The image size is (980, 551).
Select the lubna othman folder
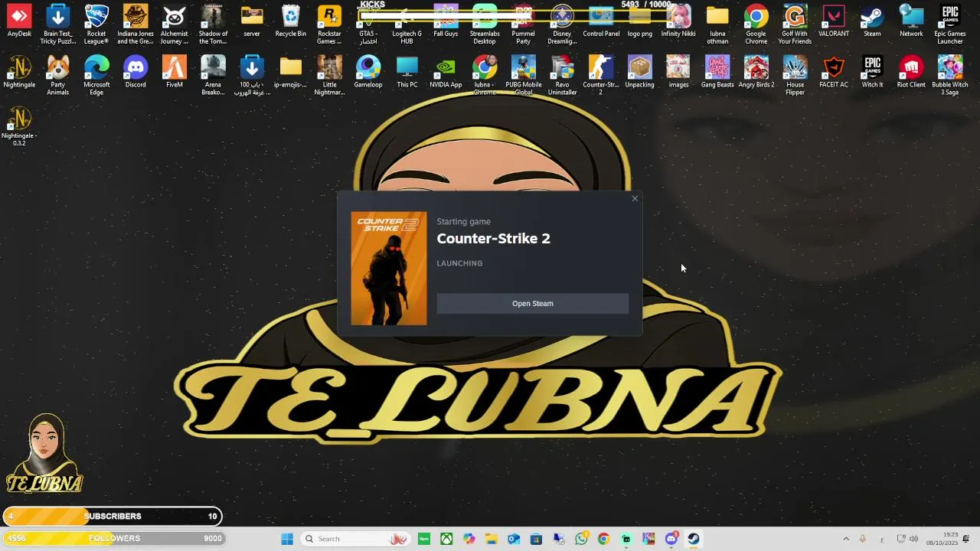tap(717, 25)
